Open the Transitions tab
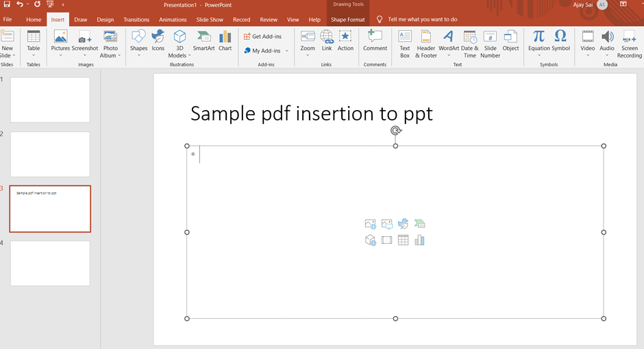Image resolution: width=644 pixels, height=349 pixels. [136, 20]
